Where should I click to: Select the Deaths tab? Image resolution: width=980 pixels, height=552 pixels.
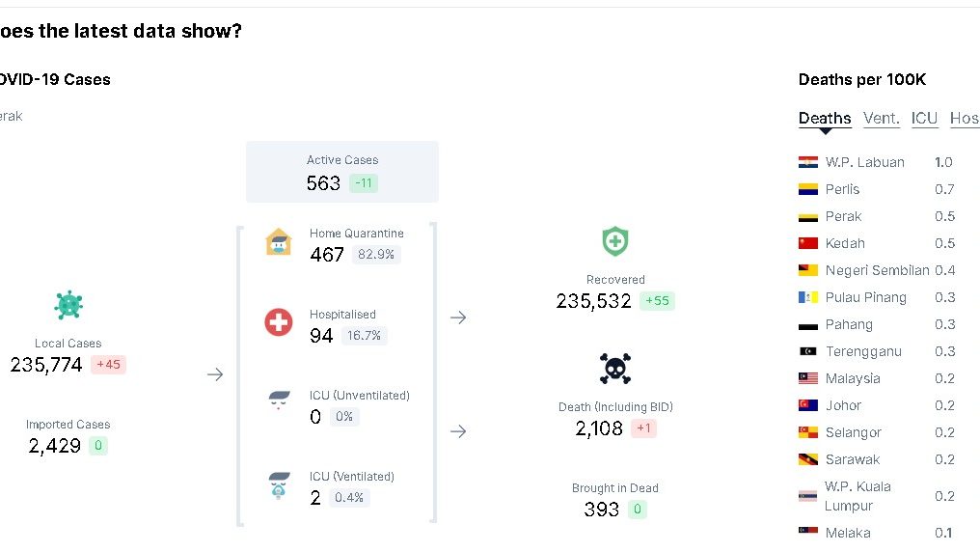pyautogui.click(x=825, y=118)
